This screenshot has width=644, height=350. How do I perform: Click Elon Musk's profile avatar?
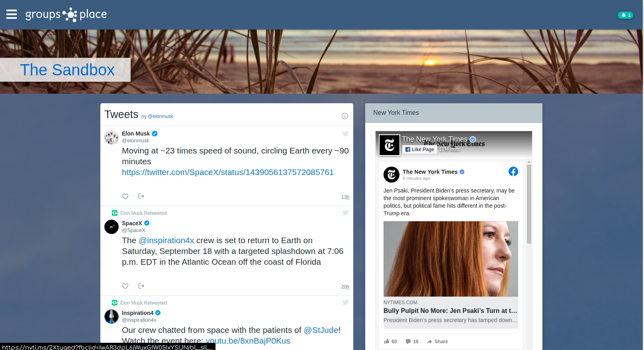point(112,137)
